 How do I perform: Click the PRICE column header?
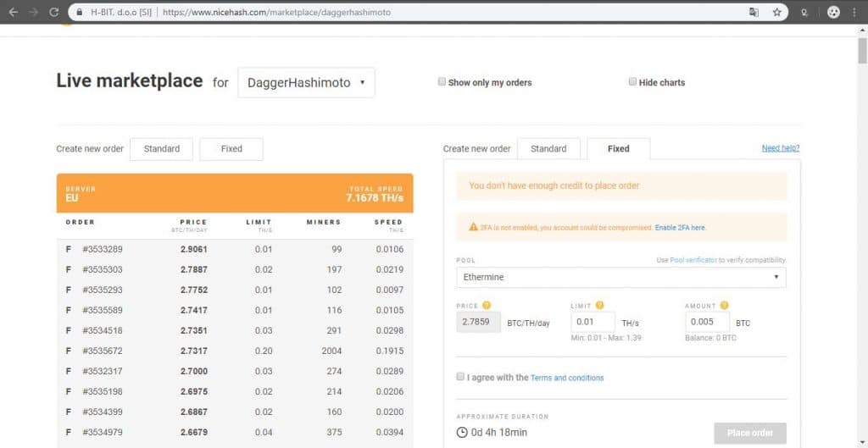coord(193,223)
